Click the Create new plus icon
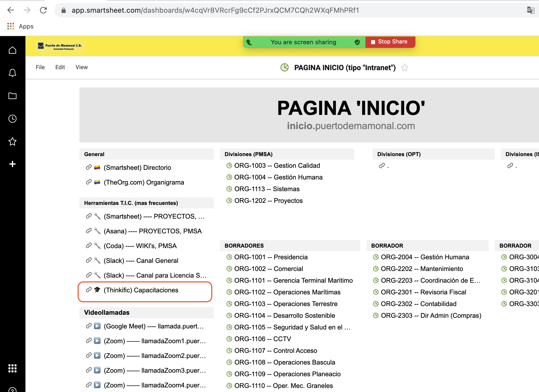This screenshot has height=392, width=539. coord(12,164)
